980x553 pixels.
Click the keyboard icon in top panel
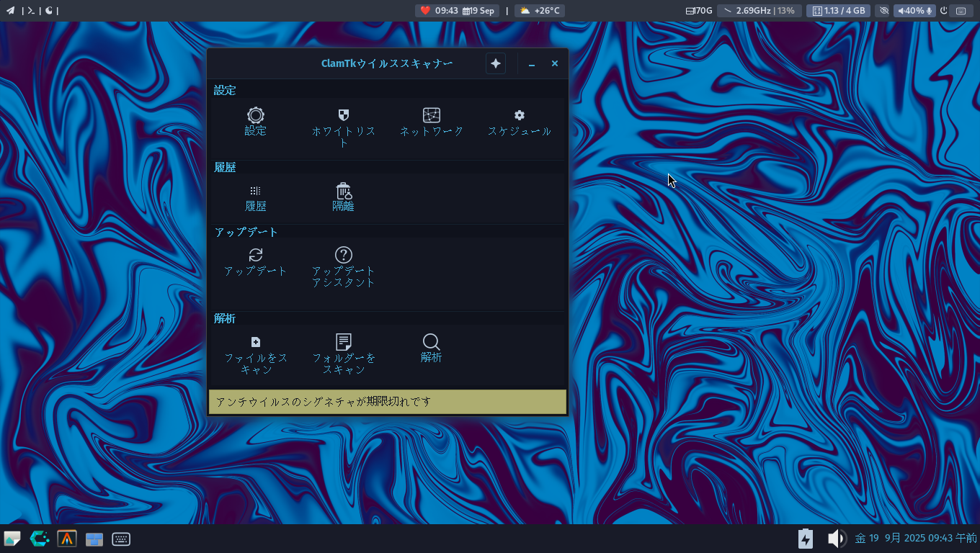(x=961, y=11)
